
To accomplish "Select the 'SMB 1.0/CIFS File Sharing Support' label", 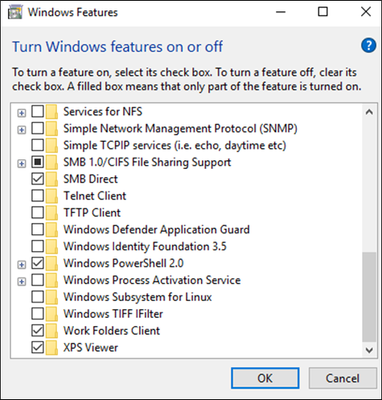I will (x=147, y=162).
